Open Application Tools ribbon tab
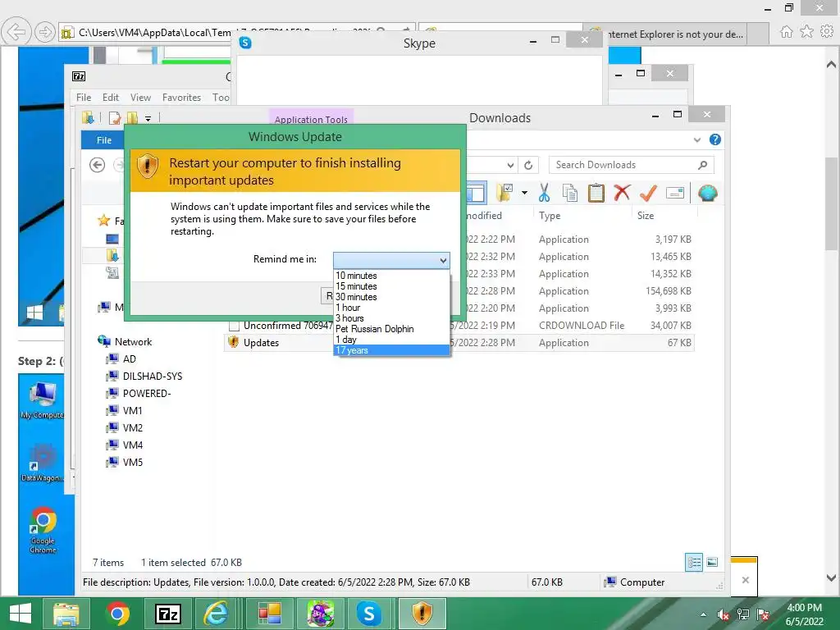 (311, 119)
